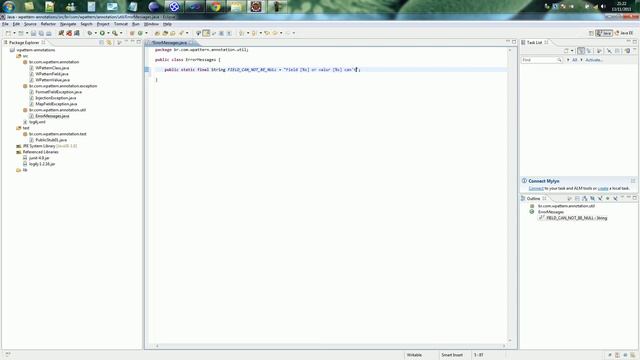The width and height of the screenshot is (640, 360).
Task: Go back with the Back navigation arrow
Action: click(275, 33)
